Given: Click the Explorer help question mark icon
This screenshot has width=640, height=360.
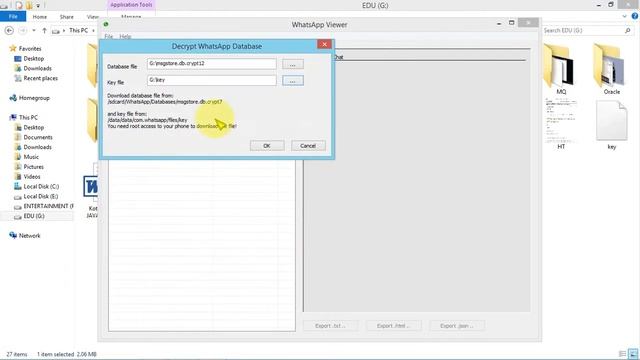Looking at the screenshot, I should (635, 16).
